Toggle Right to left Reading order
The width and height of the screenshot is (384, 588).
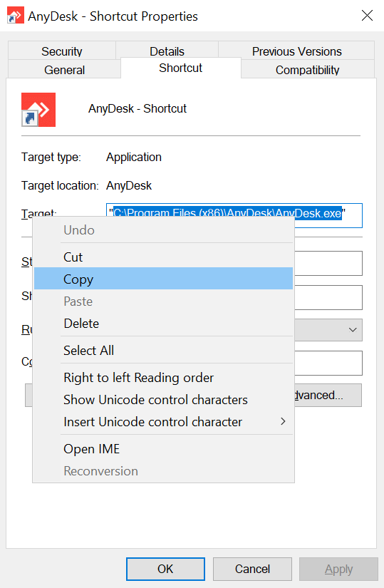(x=163, y=377)
